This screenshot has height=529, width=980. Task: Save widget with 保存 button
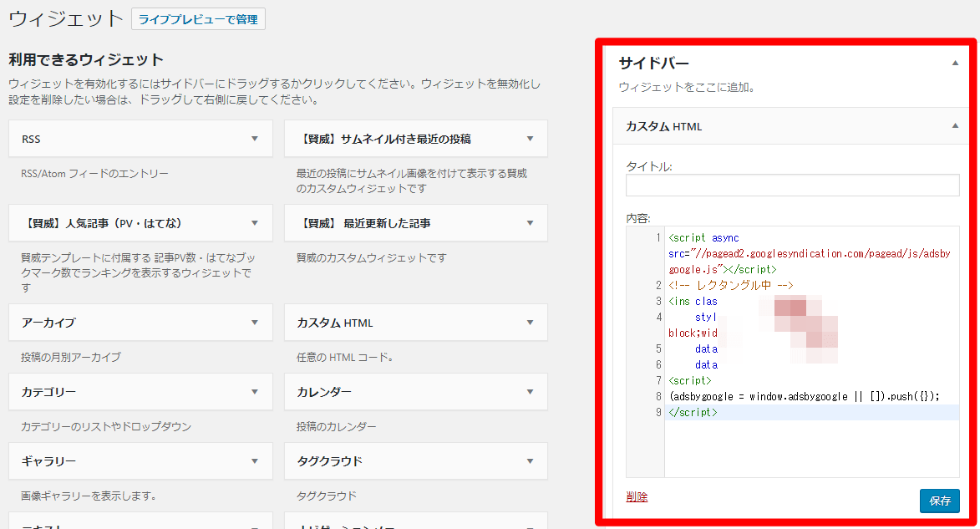[x=939, y=501]
